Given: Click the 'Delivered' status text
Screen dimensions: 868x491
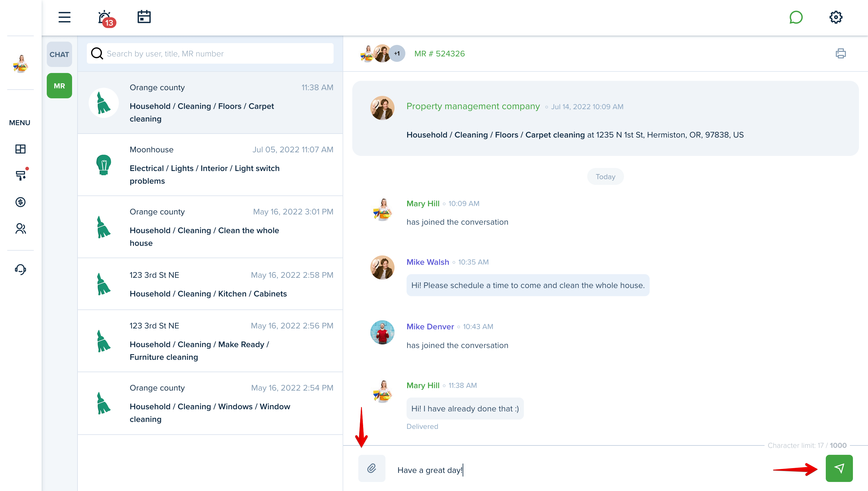Looking at the screenshot, I should pyautogui.click(x=422, y=426).
